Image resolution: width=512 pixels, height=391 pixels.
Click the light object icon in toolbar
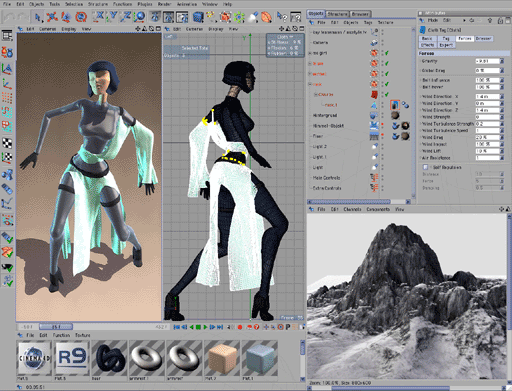[x=253, y=17]
